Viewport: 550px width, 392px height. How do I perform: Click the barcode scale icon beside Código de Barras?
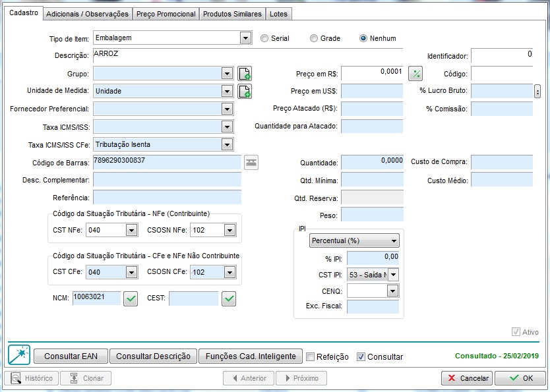pyautogui.click(x=251, y=163)
